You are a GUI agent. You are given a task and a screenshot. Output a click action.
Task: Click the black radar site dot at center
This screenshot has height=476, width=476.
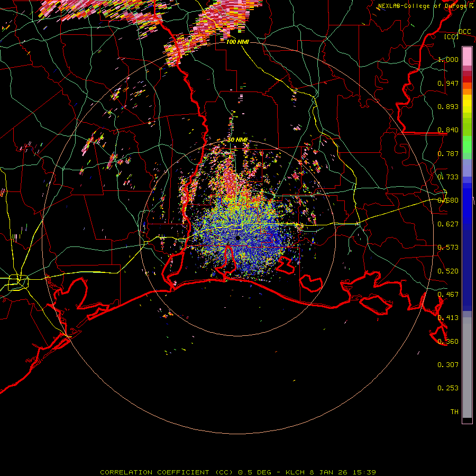(238, 238)
